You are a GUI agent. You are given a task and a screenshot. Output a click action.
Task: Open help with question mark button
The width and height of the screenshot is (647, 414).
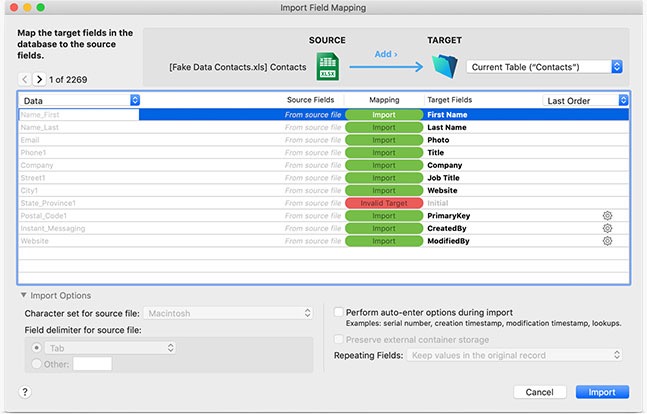[x=24, y=392]
